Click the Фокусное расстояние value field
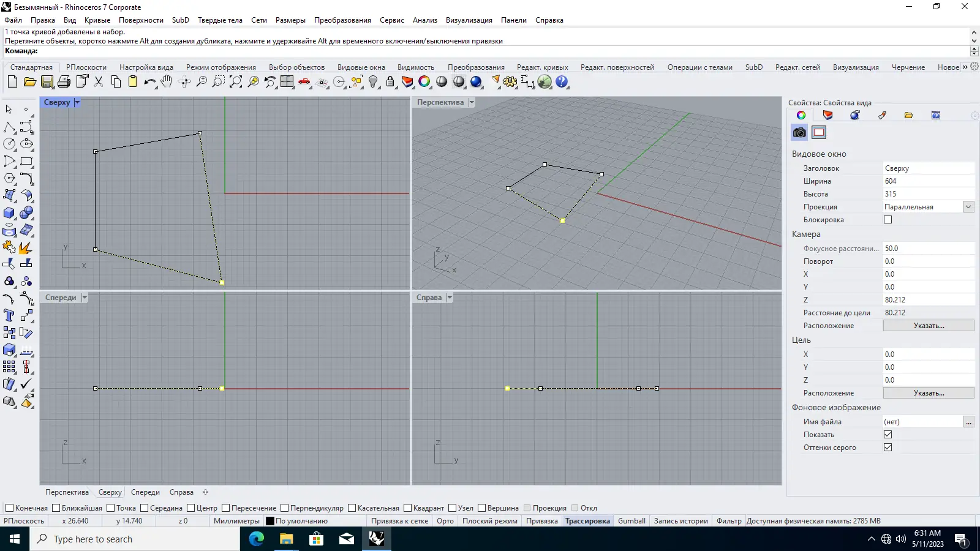 pyautogui.click(x=929, y=249)
